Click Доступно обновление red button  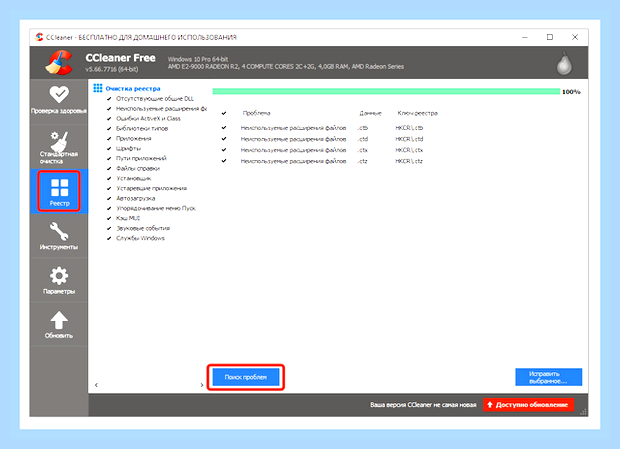click(x=528, y=405)
